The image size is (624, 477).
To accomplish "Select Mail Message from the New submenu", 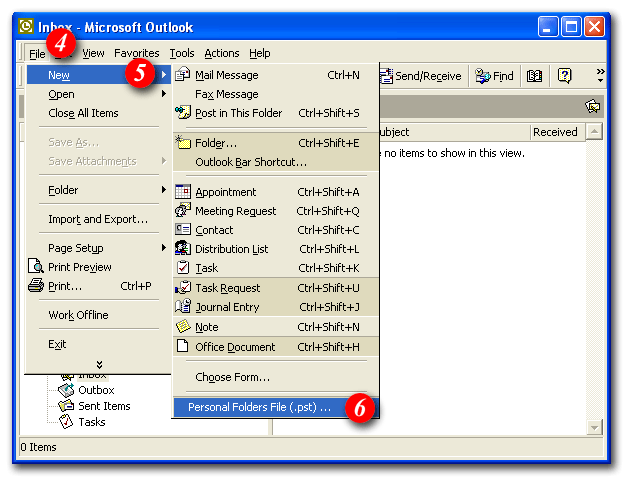I will tap(226, 75).
